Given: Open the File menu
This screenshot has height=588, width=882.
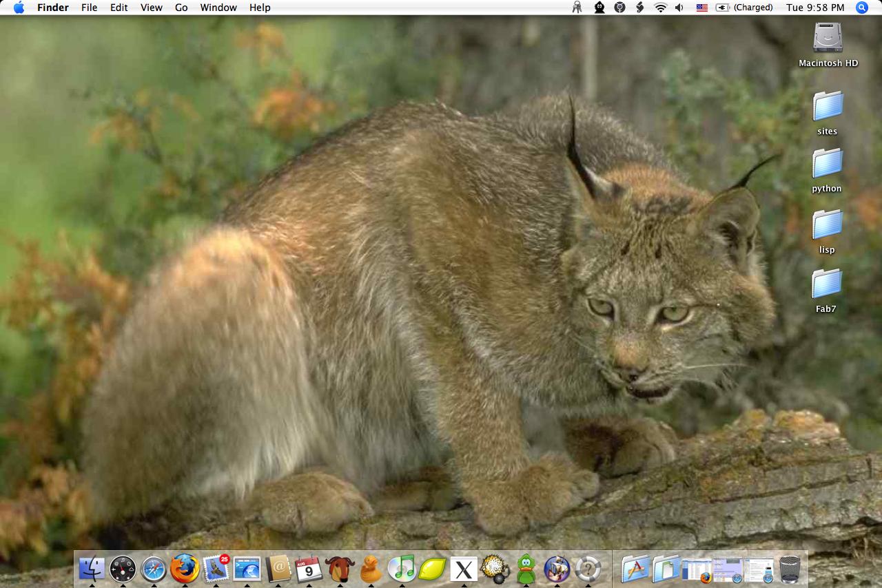Looking at the screenshot, I should [x=89, y=8].
